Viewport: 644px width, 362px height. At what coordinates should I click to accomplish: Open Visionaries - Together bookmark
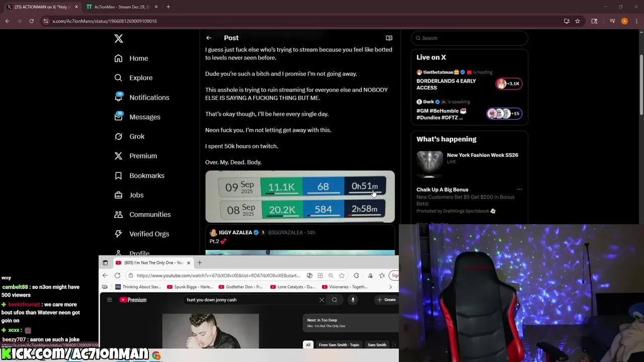click(x=345, y=287)
